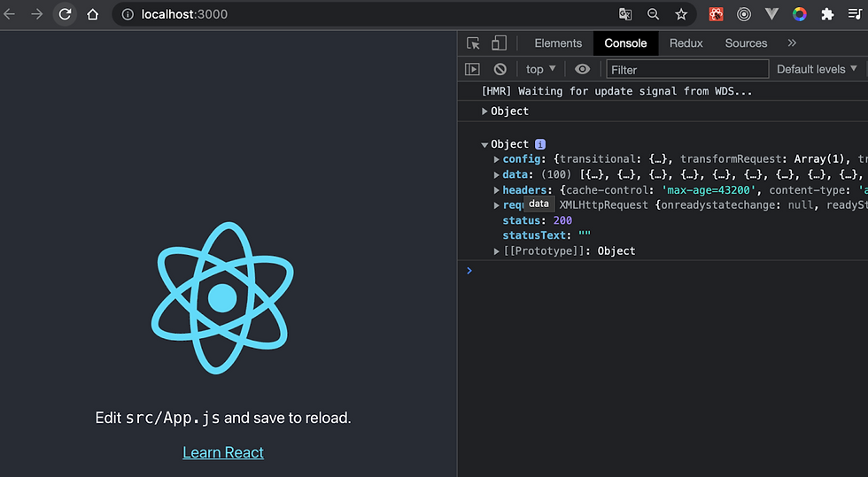Go back with the browser back arrow
The width and height of the screenshot is (868, 477).
coord(10,14)
